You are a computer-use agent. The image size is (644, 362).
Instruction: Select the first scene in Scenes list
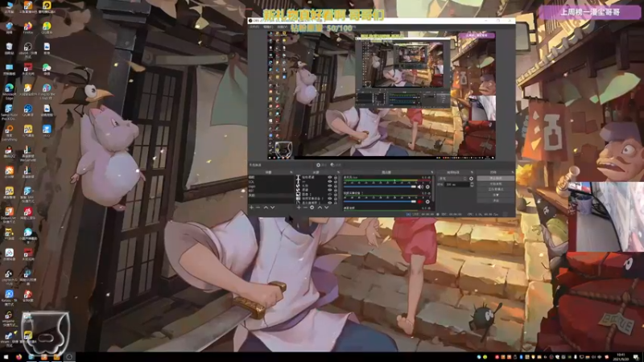coord(271,177)
